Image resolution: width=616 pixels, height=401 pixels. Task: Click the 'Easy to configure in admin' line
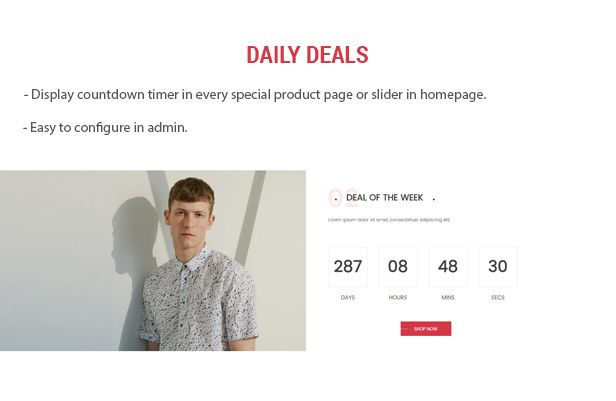pyautogui.click(x=105, y=128)
